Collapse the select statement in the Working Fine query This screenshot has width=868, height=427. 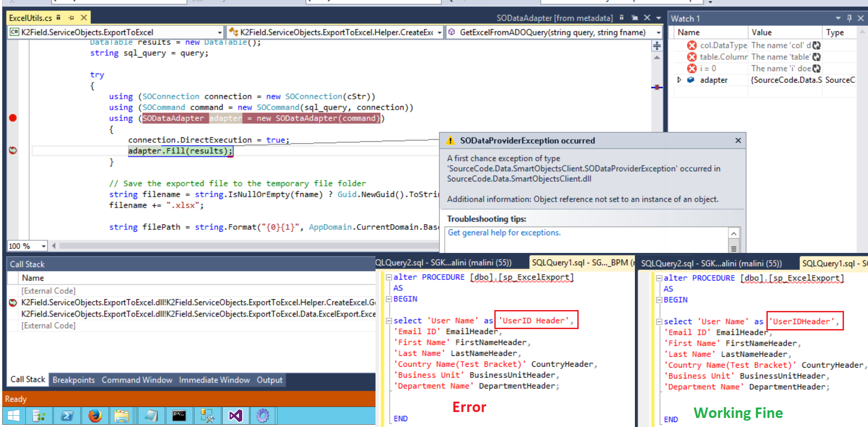pos(659,321)
